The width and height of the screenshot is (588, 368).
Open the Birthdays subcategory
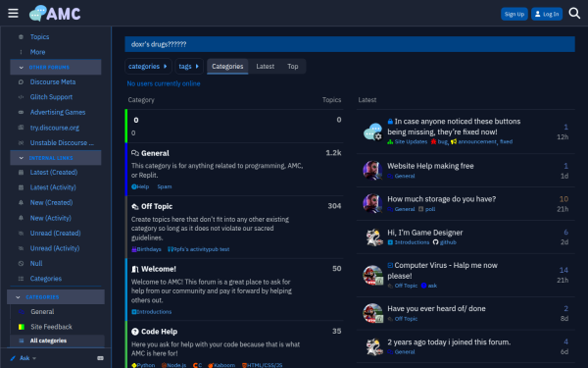[146, 249]
